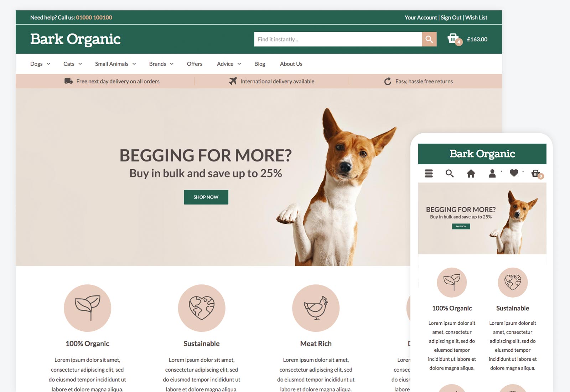Tap the mobile wish list heart icon
This screenshot has width=570, height=392.
514,173
